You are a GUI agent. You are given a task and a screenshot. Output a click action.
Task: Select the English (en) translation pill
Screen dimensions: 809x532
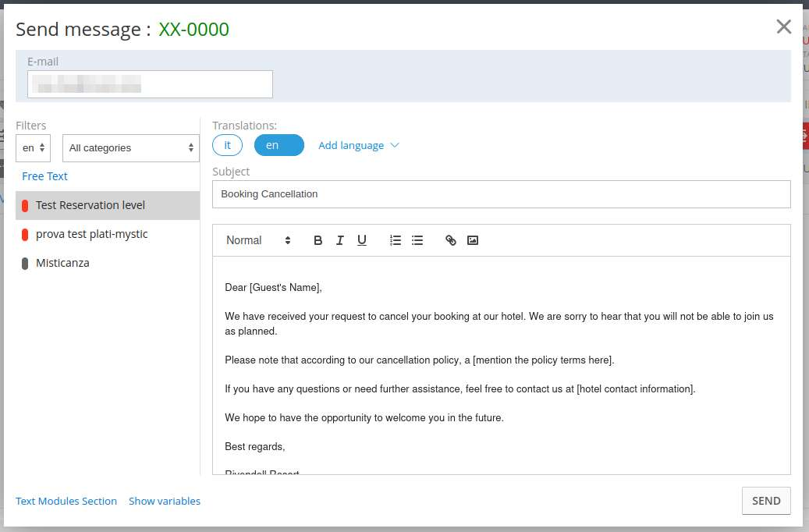click(279, 145)
